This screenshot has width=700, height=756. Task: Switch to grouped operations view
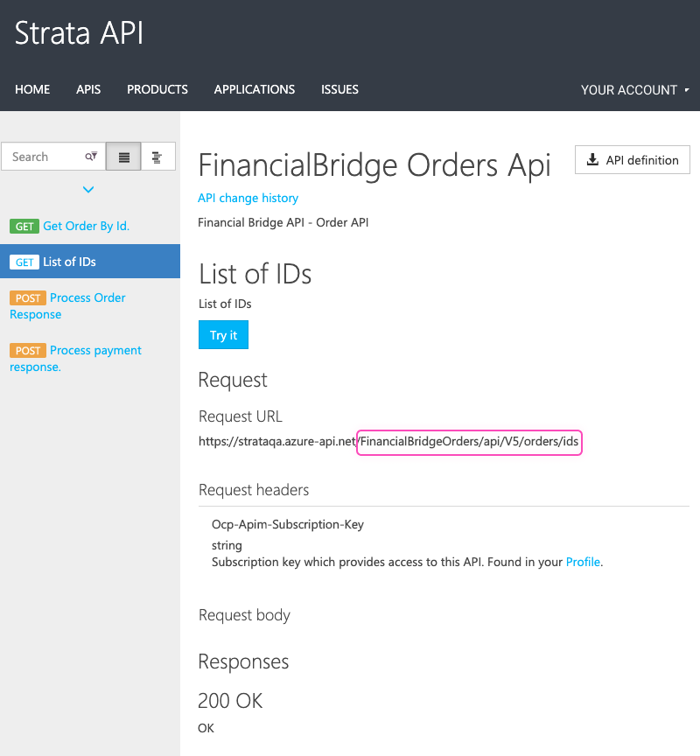pyautogui.click(x=157, y=157)
